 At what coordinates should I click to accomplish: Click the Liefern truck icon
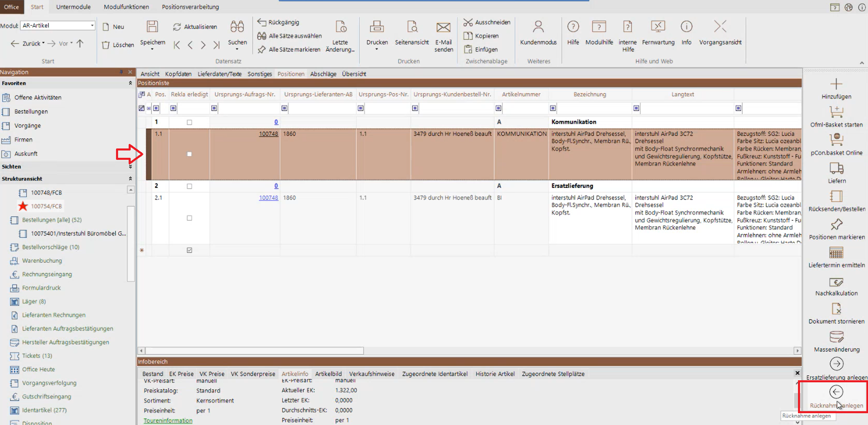pos(836,168)
